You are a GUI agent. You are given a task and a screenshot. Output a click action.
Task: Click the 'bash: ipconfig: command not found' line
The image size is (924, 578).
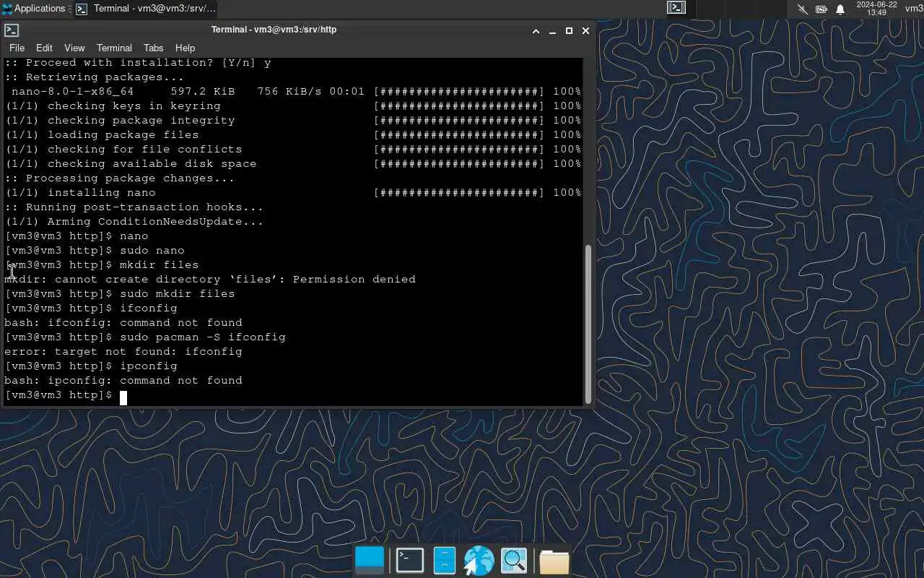coord(123,380)
